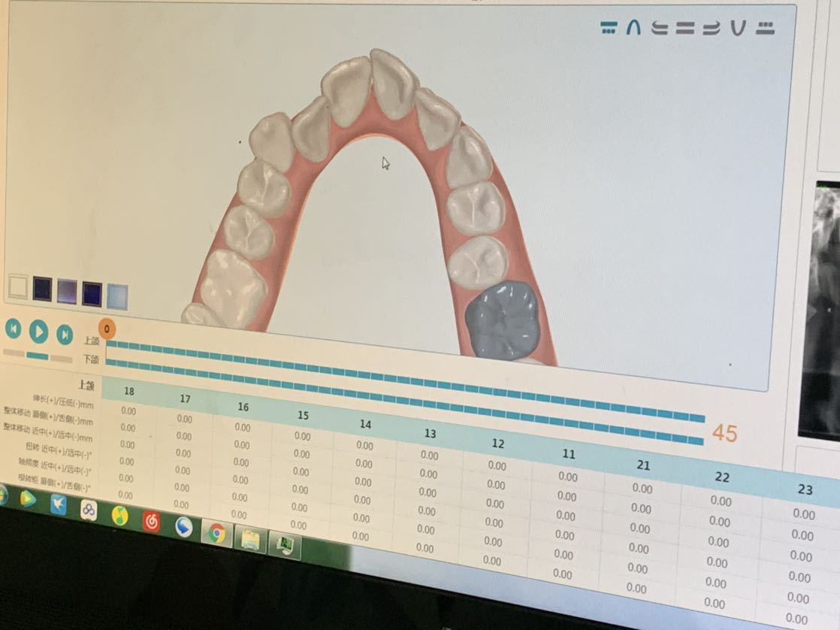Select tooth column header 11
This screenshot has width=840, height=630.
[x=569, y=454]
